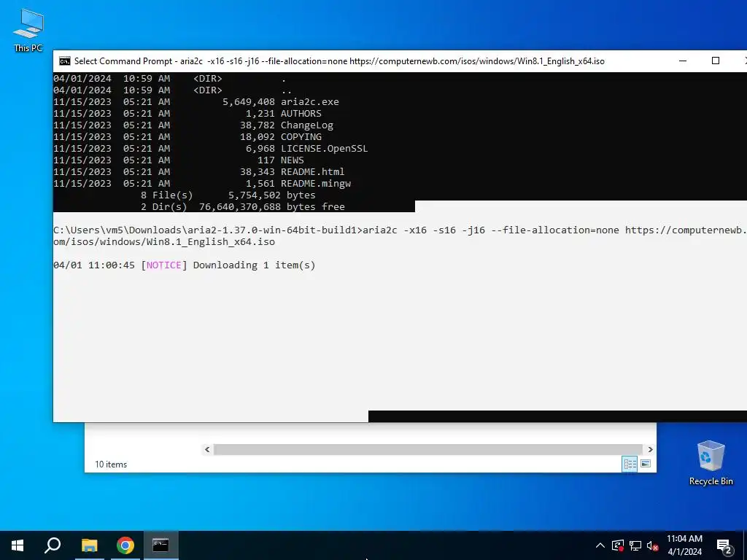The image size is (747, 560).
Task: Click Win8.1_English_x64.iso text in console
Action: pyautogui.click(x=210, y=242)
